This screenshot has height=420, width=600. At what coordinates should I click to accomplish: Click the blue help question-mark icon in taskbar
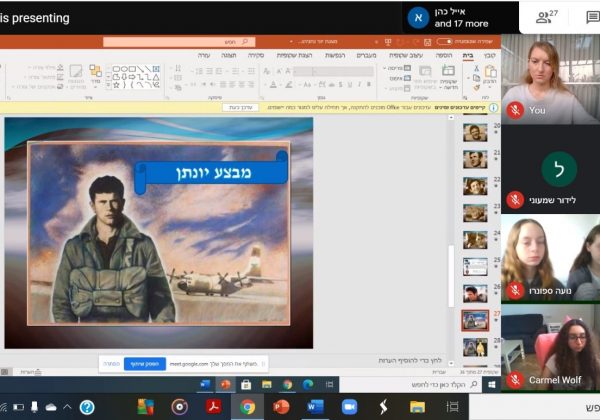(x=87, y=407)
